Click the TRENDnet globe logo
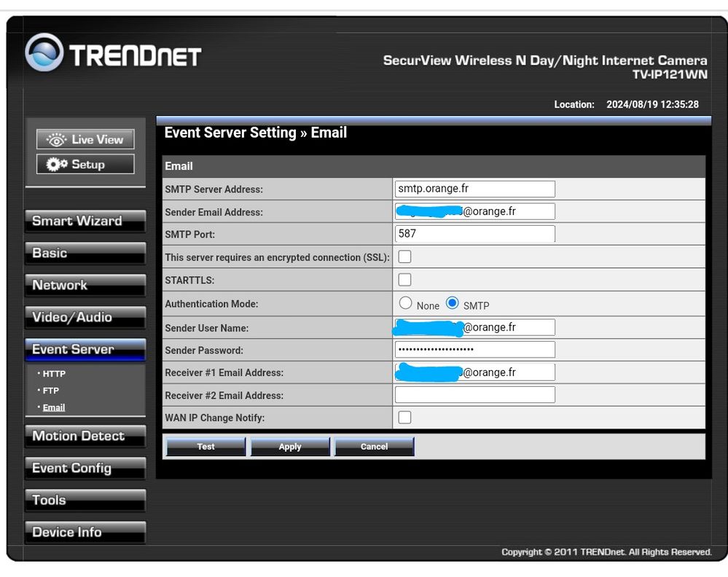The image size is (728, 577). (44, 52)
